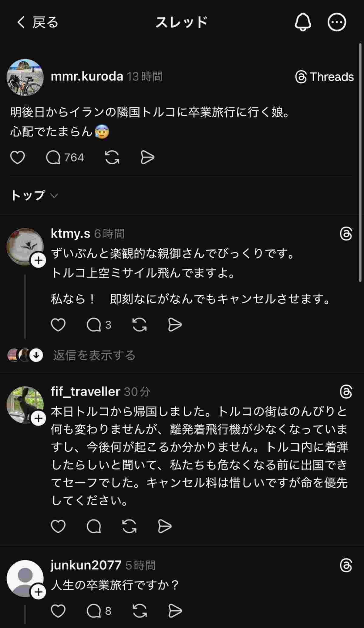View the 8 replies on junkun2077's comment

99,611
